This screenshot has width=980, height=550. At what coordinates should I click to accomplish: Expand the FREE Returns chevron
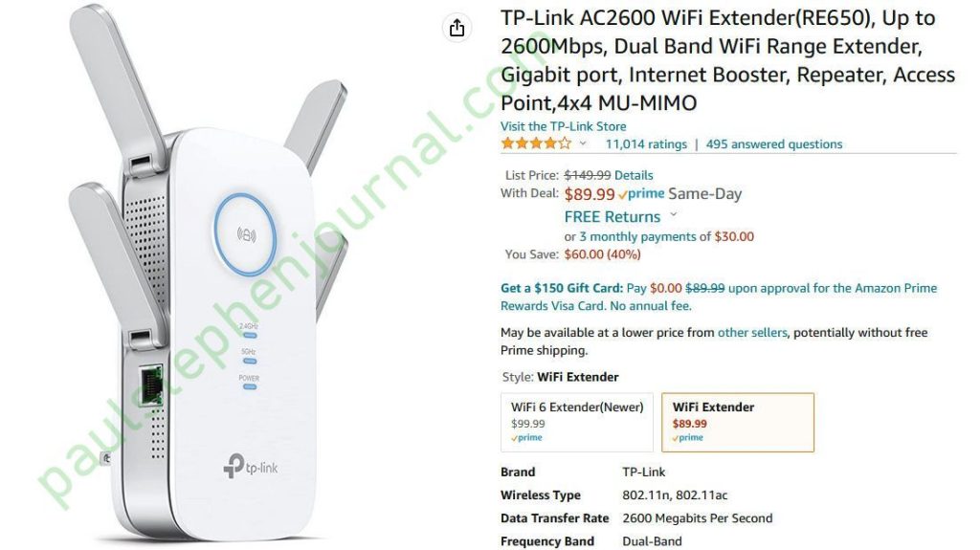674,214
